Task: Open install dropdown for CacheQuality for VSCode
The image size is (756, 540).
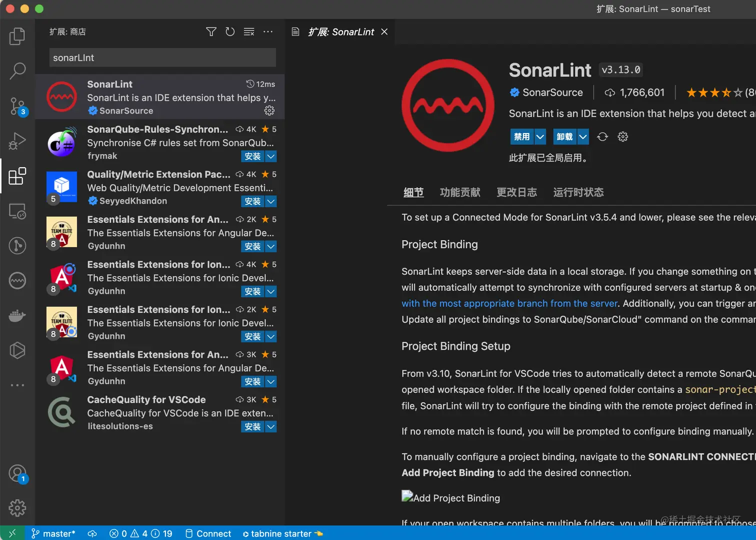Action: (270, 427)
